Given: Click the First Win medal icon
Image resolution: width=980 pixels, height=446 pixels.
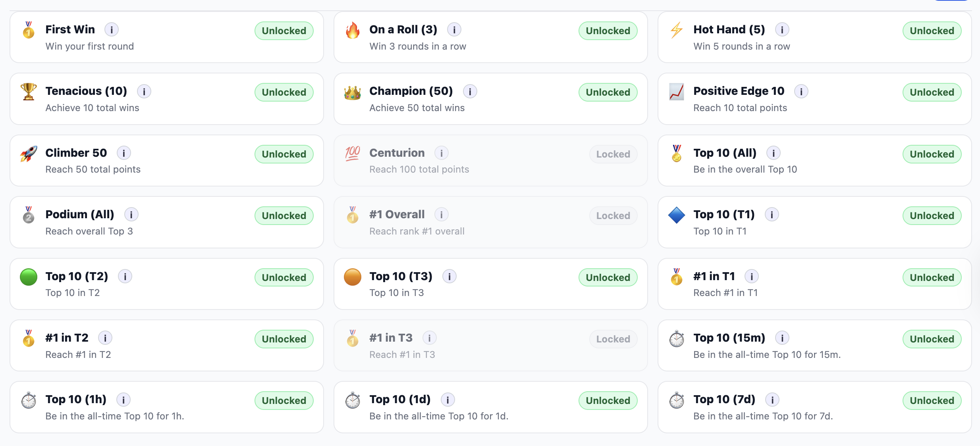Looking at the screenshot, I should tap(28, 30).
